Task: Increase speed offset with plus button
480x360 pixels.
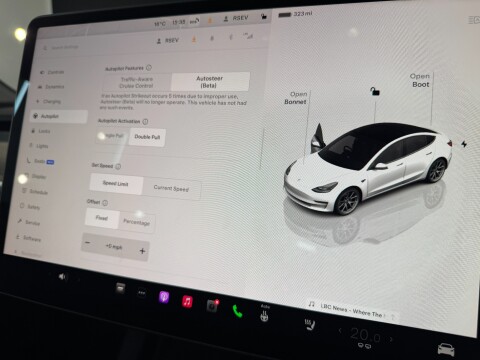Action: 142,251
